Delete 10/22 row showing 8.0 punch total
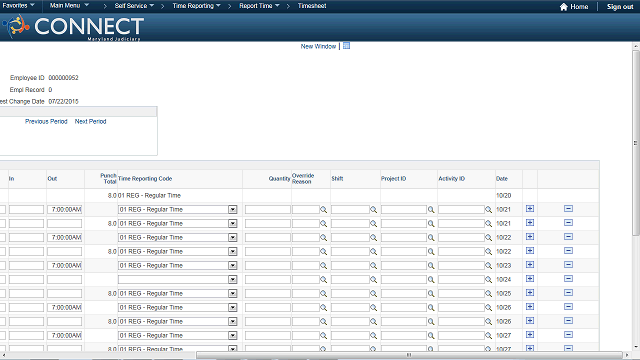 point(568,251)
